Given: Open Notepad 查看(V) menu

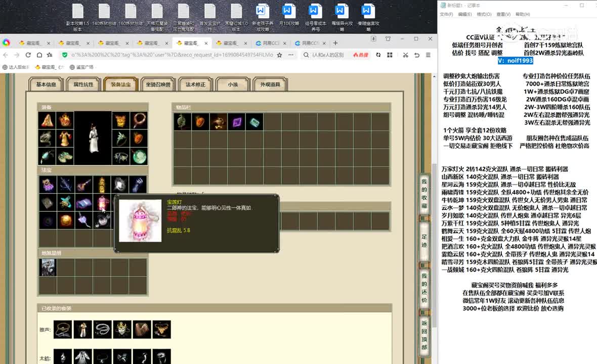Looking at the screenshot, I should [503, 14].
